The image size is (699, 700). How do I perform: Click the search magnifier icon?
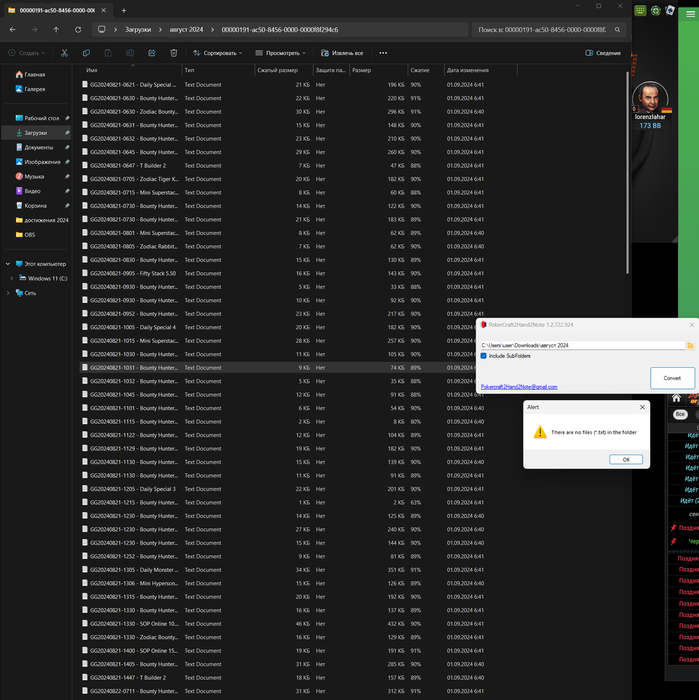click(x=617, y=29)
